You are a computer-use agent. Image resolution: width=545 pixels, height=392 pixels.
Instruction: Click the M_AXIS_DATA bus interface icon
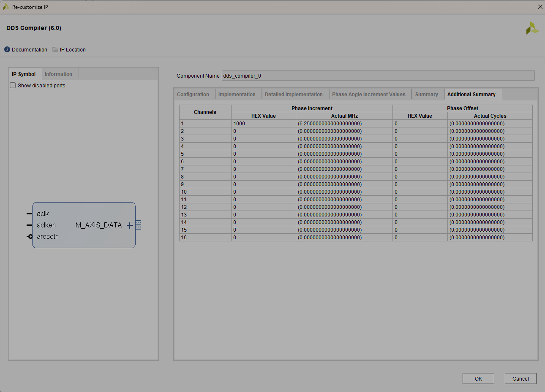coord(139,225)
